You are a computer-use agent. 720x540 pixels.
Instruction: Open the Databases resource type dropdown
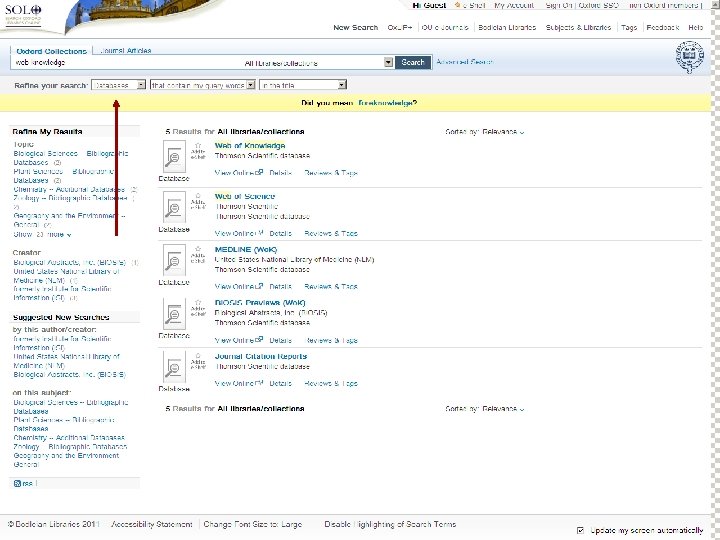tap(118, 85)
